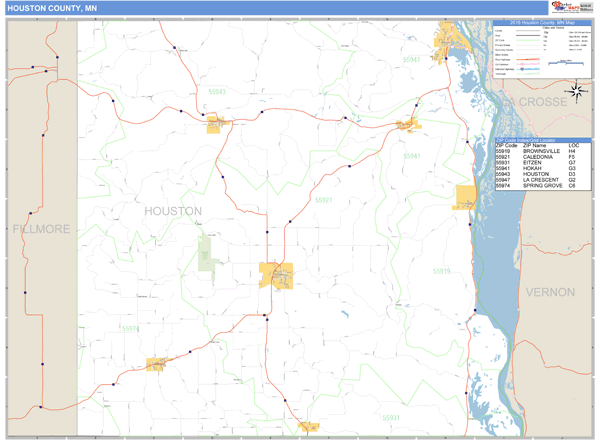600x440 pixels.
Task: Click the VERNON county label
Action: (549, 292)
